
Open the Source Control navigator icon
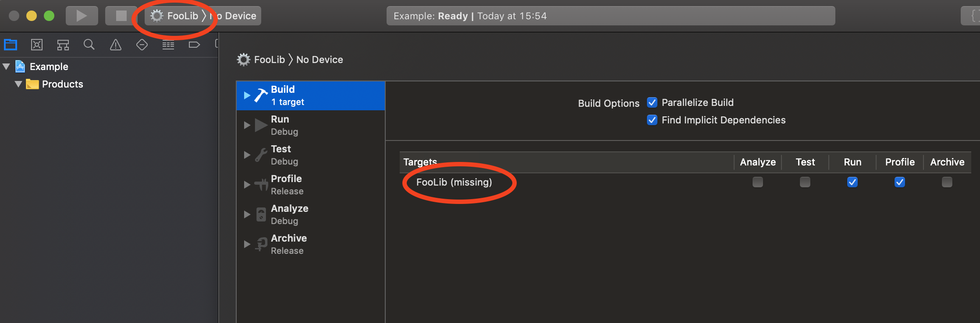click(x=37, y=45)
